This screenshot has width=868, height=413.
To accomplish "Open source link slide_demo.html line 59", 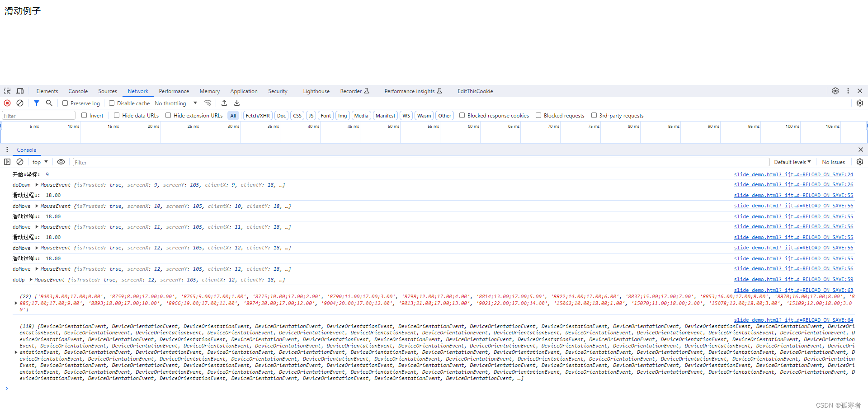I will (x=793, y=279).
